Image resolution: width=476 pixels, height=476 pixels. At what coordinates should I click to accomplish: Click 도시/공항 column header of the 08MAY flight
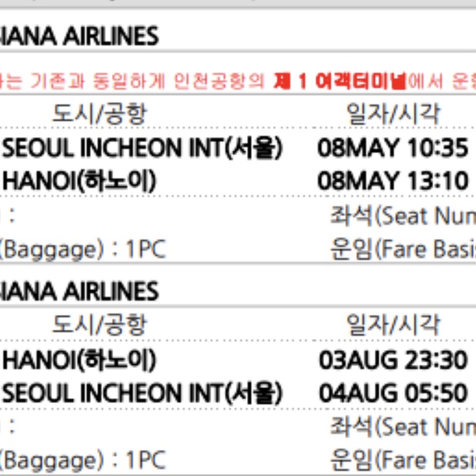[100, 114]
